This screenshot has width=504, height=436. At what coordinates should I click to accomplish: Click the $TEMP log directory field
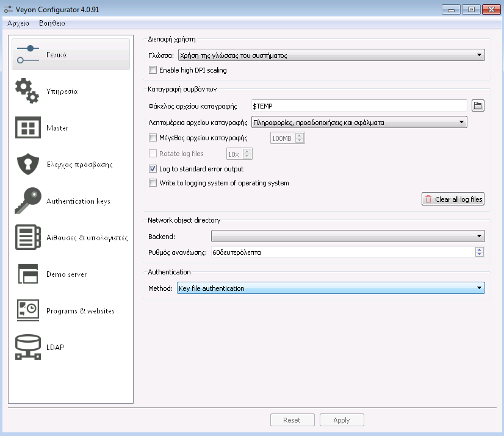[x=359, y=105]
